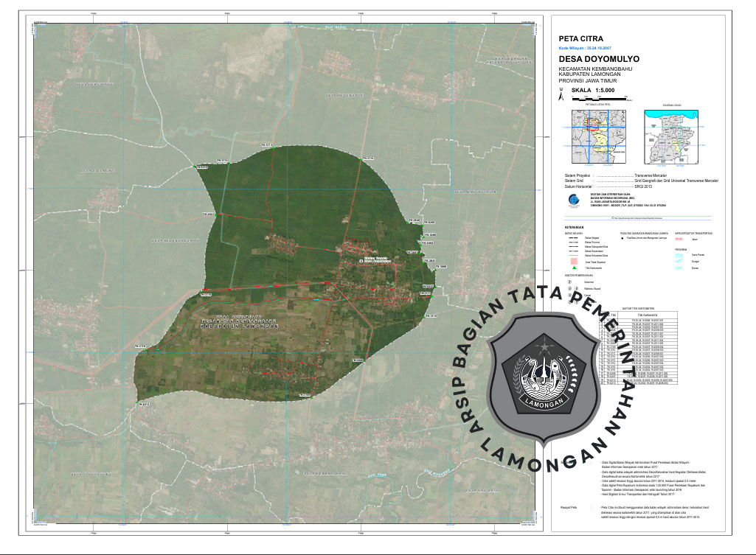This screenshot has height=555, width=756.
Task: Click the KABUPATEN LAMONGAN label on the map
Action: (241, 327)
